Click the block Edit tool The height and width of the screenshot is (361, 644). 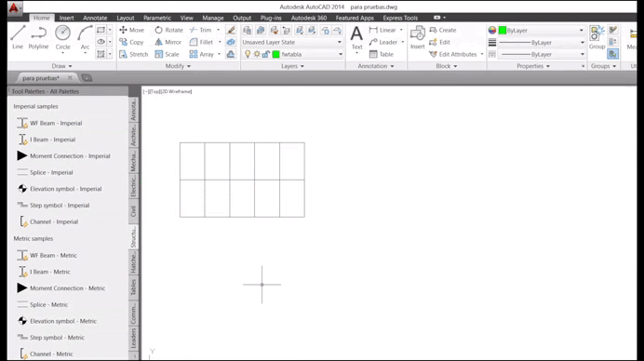click(x=439, y=42)
